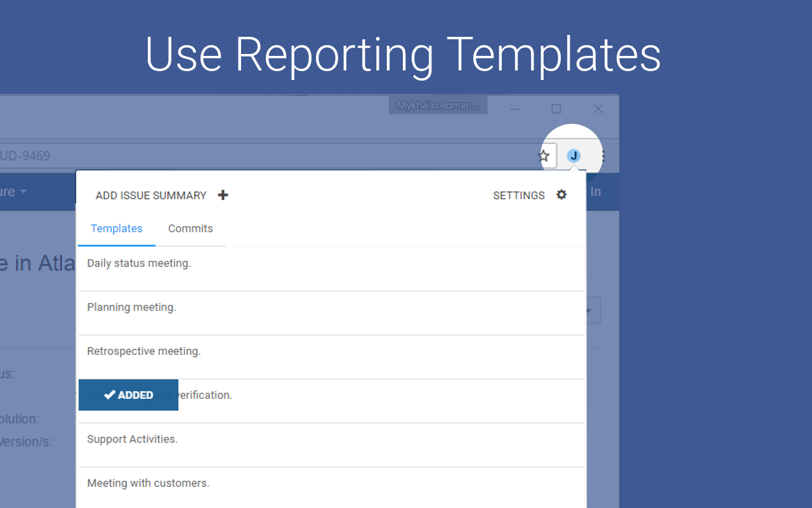Click the SETTINGS label
Viewport: 812px width, 508px height.
[519, 196]
